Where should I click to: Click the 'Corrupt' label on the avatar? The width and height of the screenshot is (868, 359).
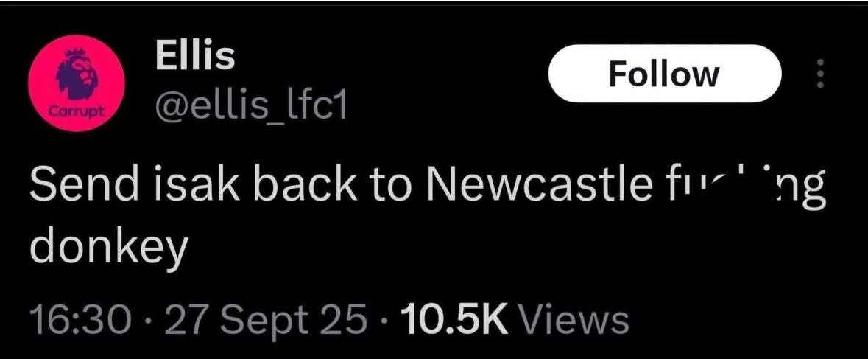click(x=71, y=112)
